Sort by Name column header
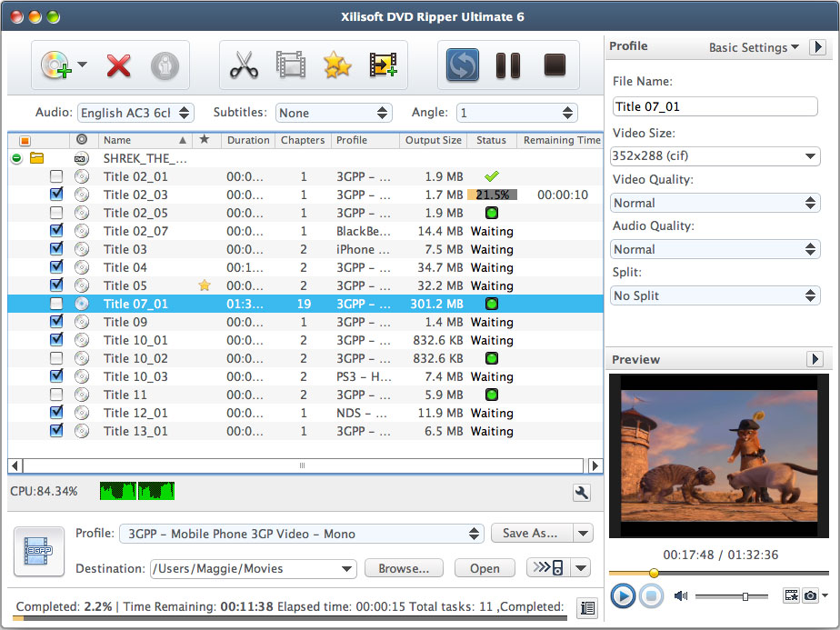The width and height of the screenshot is (840, 630). point(145,140)
